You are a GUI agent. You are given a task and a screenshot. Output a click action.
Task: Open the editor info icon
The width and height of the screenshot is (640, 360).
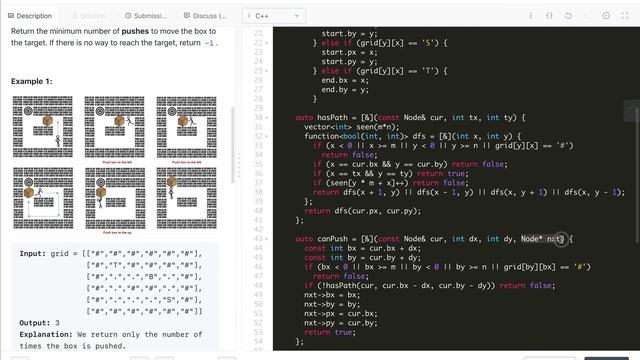click(x=530, y=16)
